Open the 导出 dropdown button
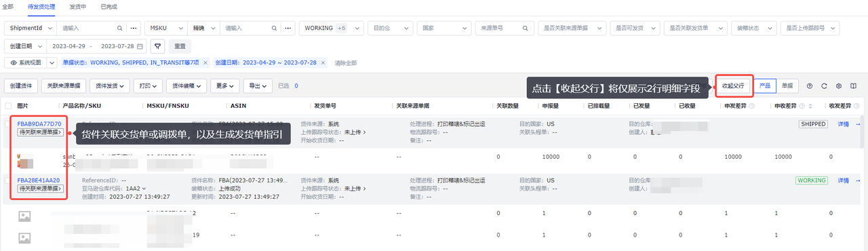The height and width of the screenshot is (251, 868). click(258, 86)
